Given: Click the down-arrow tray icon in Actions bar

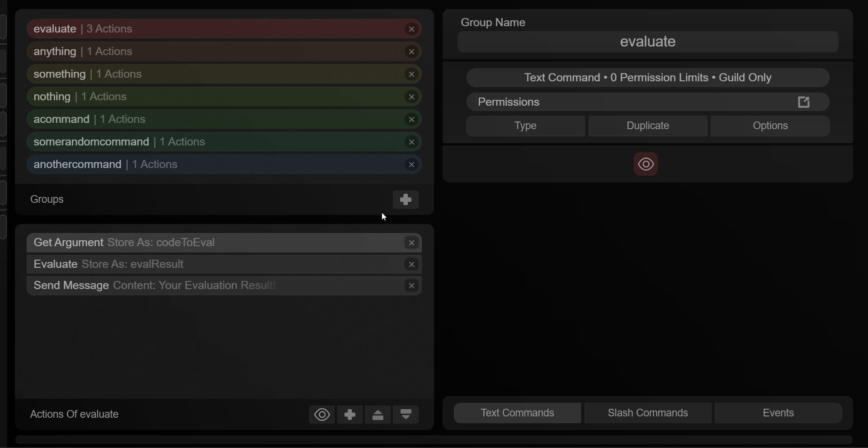Looking at the screenshot, I should [x=406, y=415].
